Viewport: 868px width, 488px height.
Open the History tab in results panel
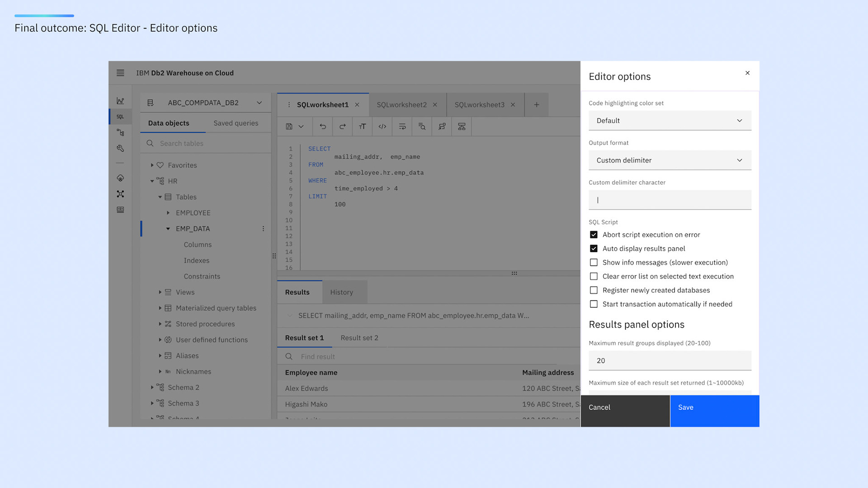pyautogui.click(x=342, y=292)
